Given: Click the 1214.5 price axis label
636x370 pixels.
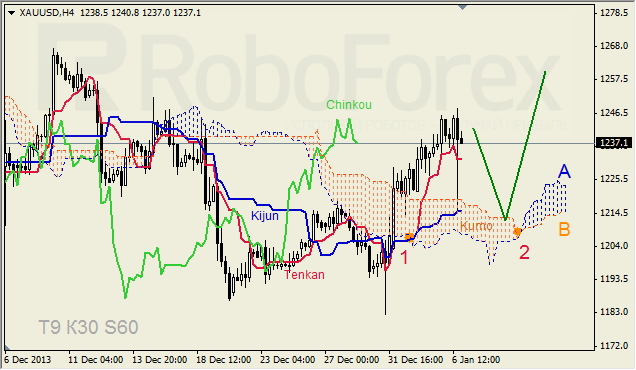Looking at the screenshot, I should click(614, 213).
